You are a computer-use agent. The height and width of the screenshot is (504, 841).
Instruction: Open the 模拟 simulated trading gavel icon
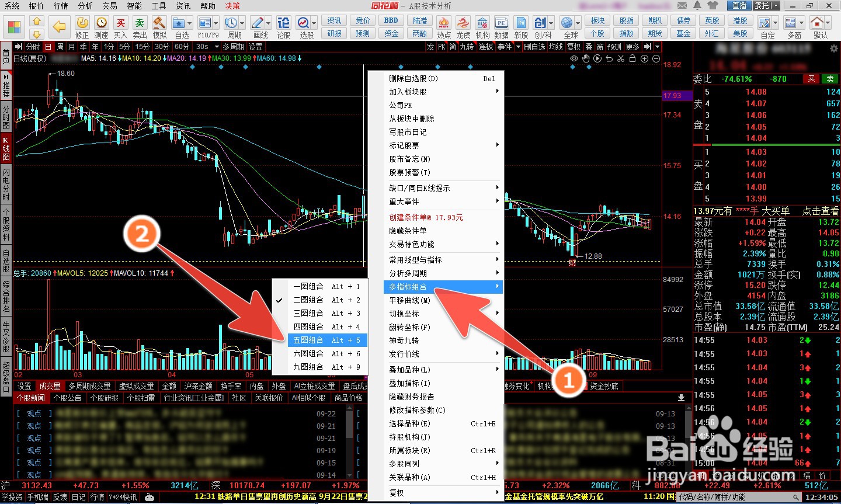click(x=159, y=23)
